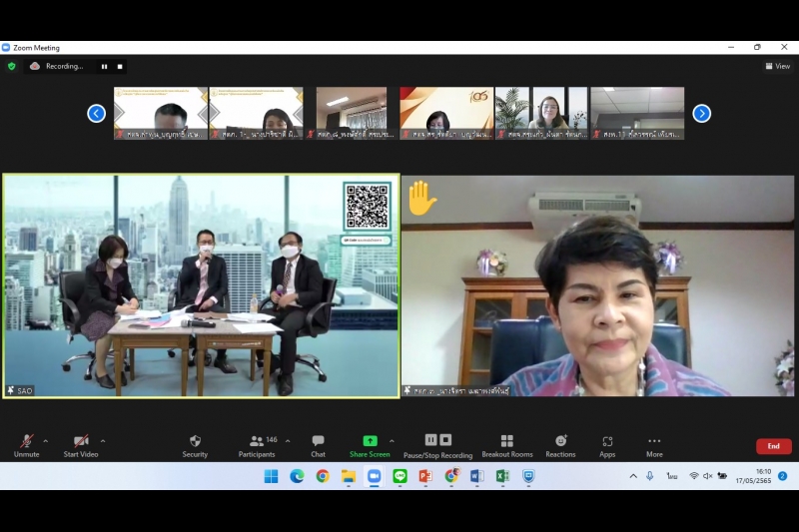
Task: Expand Share Screen options arrow
Action: (x=392, y=440)
